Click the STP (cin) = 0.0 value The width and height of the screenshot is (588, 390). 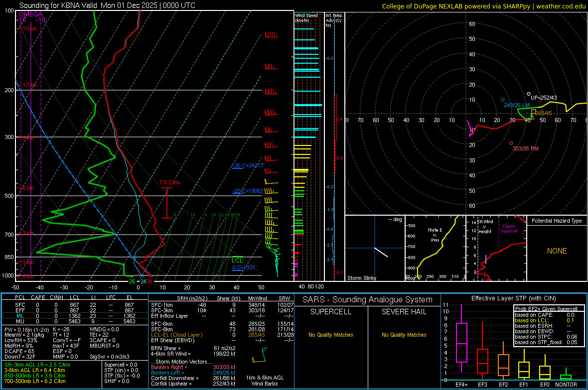click(121, 370)
